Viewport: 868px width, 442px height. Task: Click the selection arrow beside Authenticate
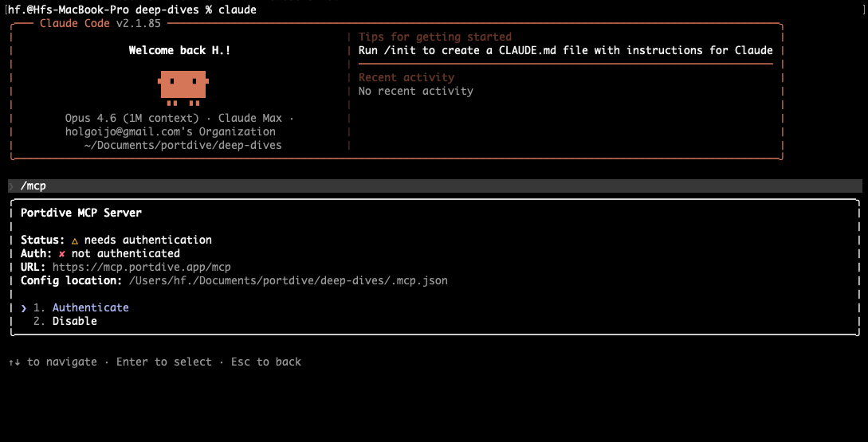click(x=24, y=307)
